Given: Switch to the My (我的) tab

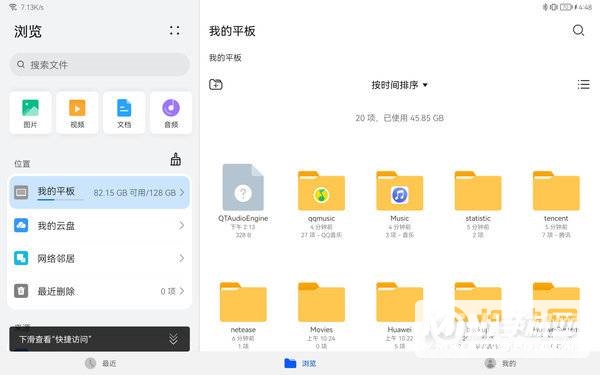Looking at the screenshot, I should [500, 363].
